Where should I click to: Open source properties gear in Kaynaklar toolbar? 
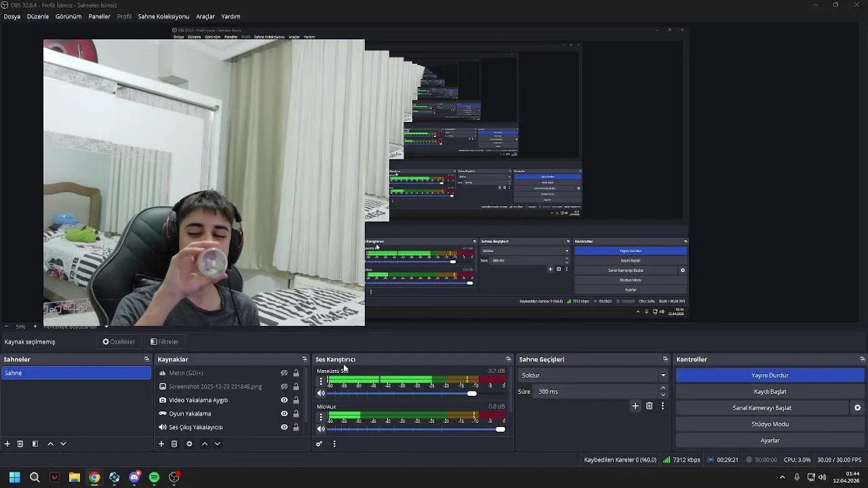click(189, 444)
